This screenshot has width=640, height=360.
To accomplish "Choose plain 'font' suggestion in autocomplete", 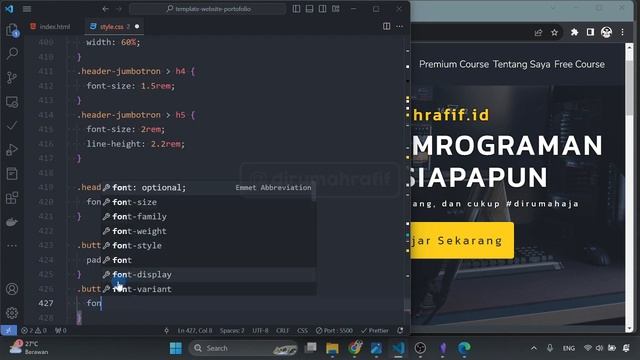I will [208, 260].
